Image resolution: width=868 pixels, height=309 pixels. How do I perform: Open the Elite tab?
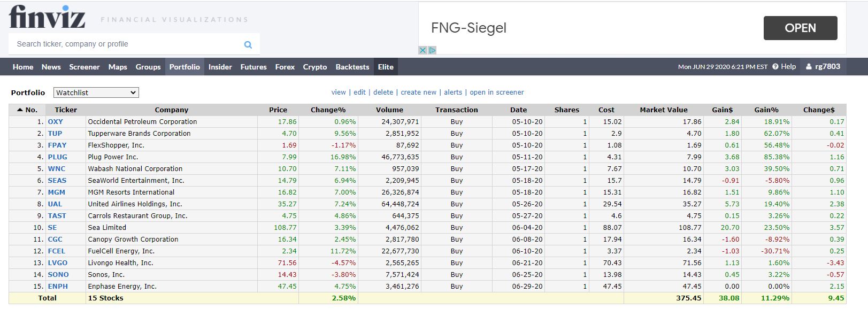pyautogui.click(x=386, y=67)
